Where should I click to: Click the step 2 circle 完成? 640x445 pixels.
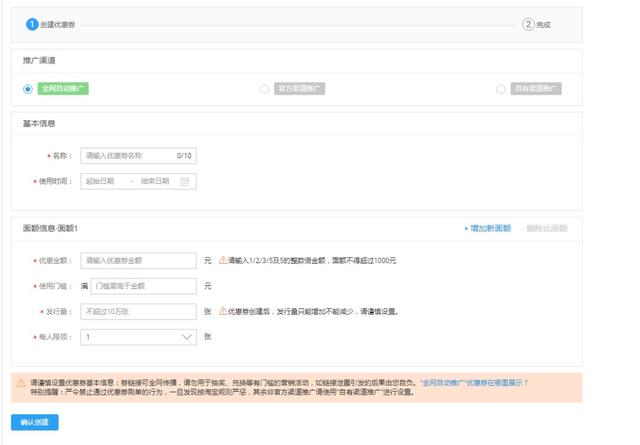tap(528, 24)
